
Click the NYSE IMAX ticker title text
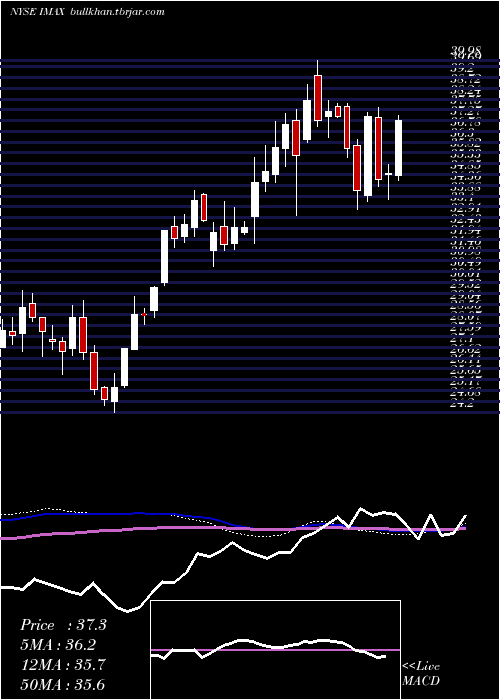(38, 12)
